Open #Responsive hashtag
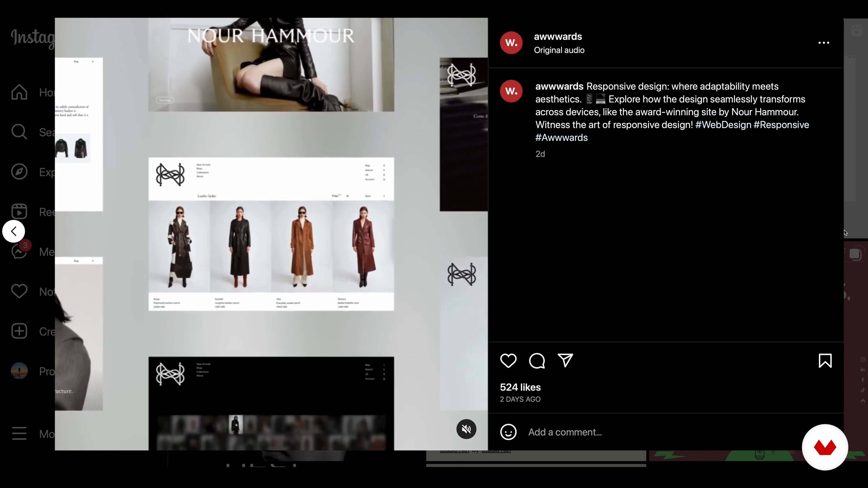The width and height of the screenshot is (868, 488). pyautogui.click(x=781, y=125)
